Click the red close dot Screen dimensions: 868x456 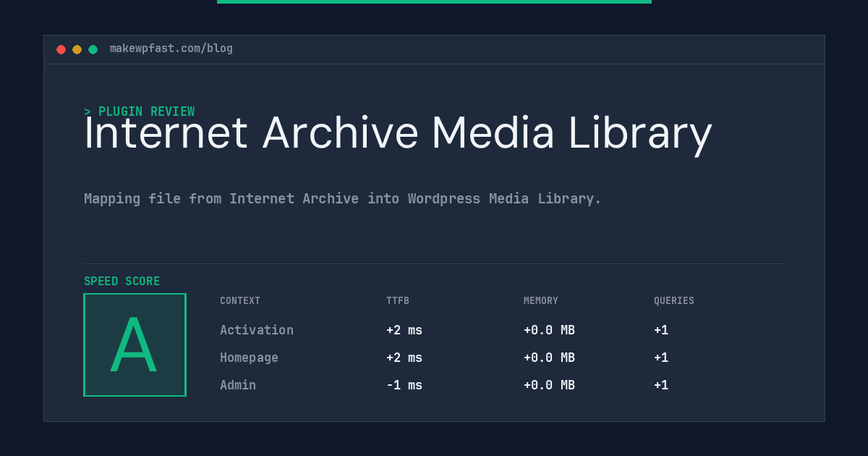61,49
